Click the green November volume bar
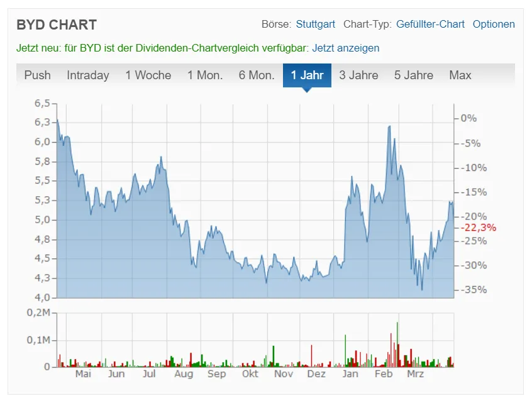The width and height of the screenshot is (532, 403). [x=274, y=356]
